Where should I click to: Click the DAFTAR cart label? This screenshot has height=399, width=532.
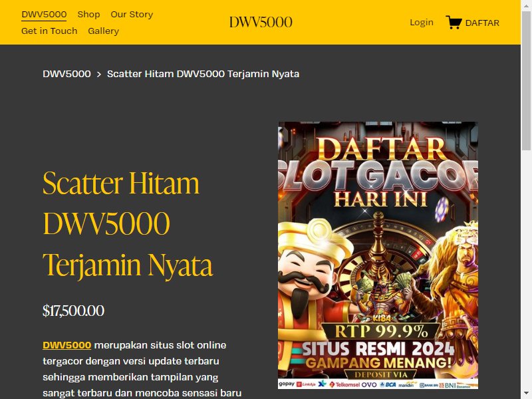coord(482,23)
